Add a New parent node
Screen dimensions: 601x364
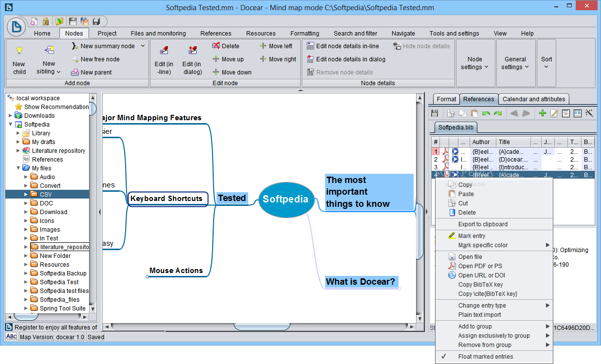tap(91, 72)
